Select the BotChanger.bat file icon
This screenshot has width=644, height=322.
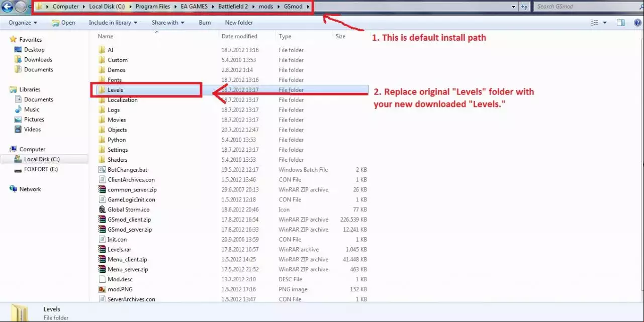click(x=102, y=170)
